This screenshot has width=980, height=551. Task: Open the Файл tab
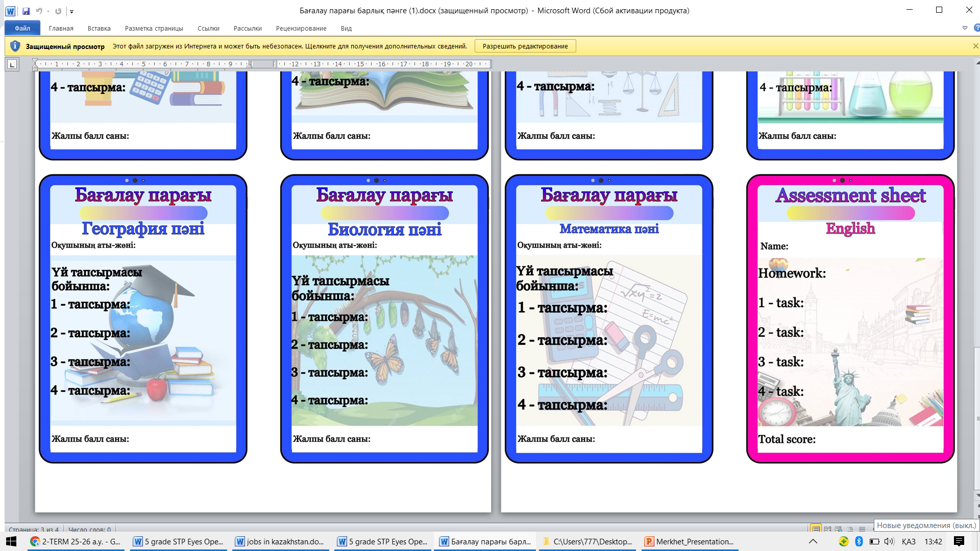click(x=22, y=28)
